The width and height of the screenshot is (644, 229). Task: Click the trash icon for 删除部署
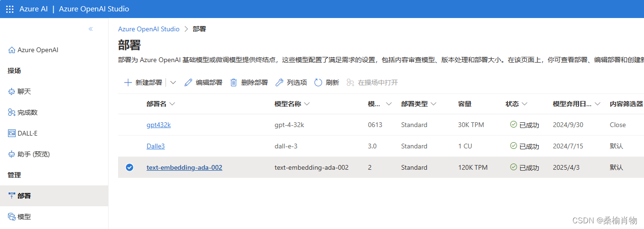pyautogui.click(x=234, y=82)
